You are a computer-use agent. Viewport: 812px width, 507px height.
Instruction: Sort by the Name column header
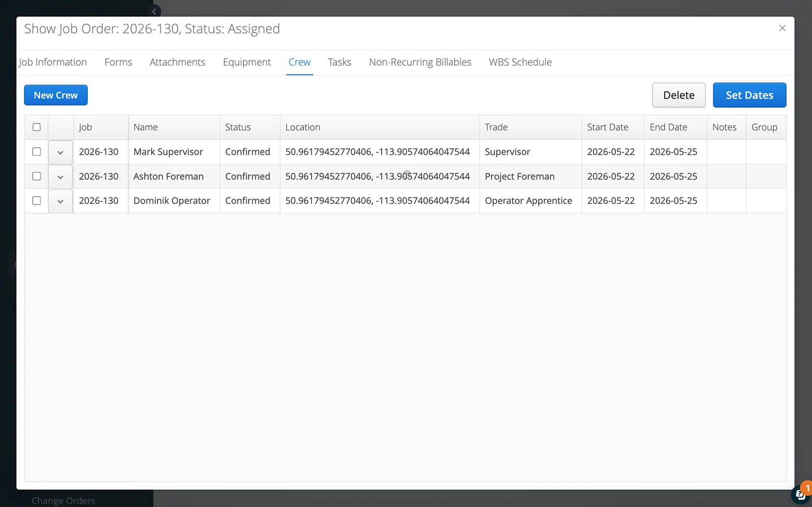click(174, 127)
